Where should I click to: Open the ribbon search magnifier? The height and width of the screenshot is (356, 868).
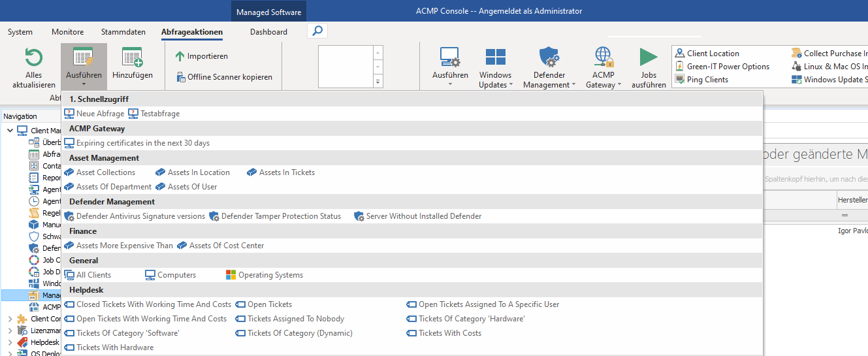317,31
